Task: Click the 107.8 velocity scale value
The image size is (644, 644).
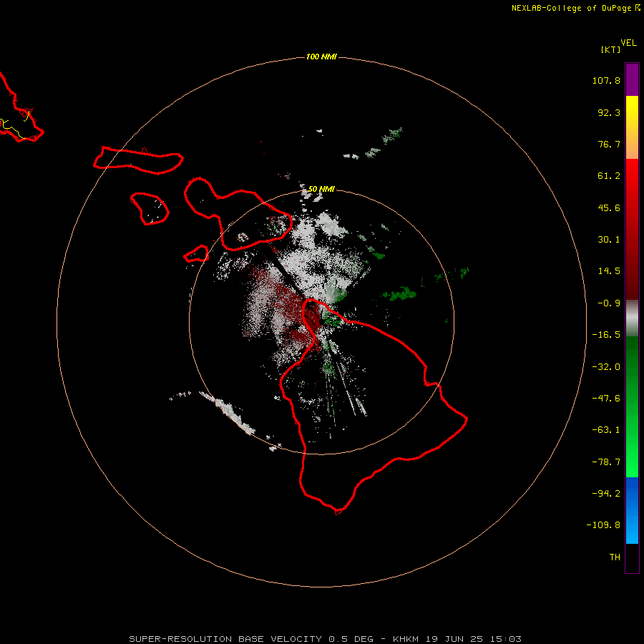Action: (x=606, y=80)
